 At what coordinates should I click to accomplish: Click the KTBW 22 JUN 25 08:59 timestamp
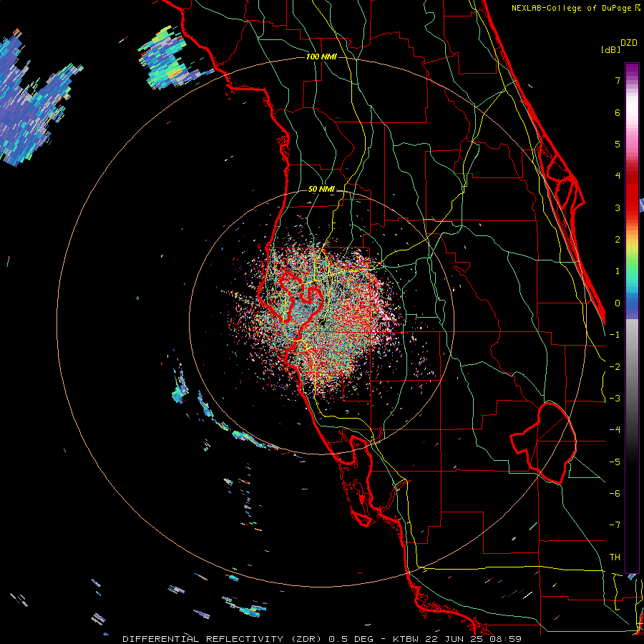(x=457, y=639)
